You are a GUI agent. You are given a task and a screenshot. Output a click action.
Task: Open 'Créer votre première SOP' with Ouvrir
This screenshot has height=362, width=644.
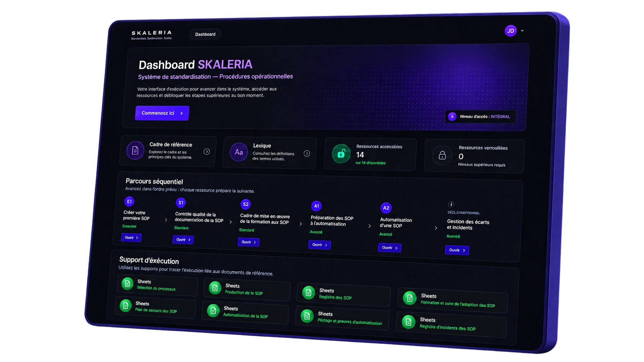[x=131, y=238]
